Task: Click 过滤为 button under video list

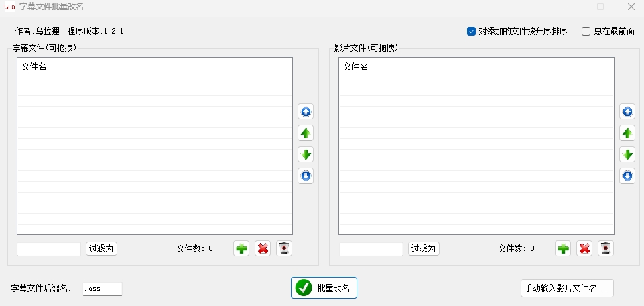Action: 424,248
